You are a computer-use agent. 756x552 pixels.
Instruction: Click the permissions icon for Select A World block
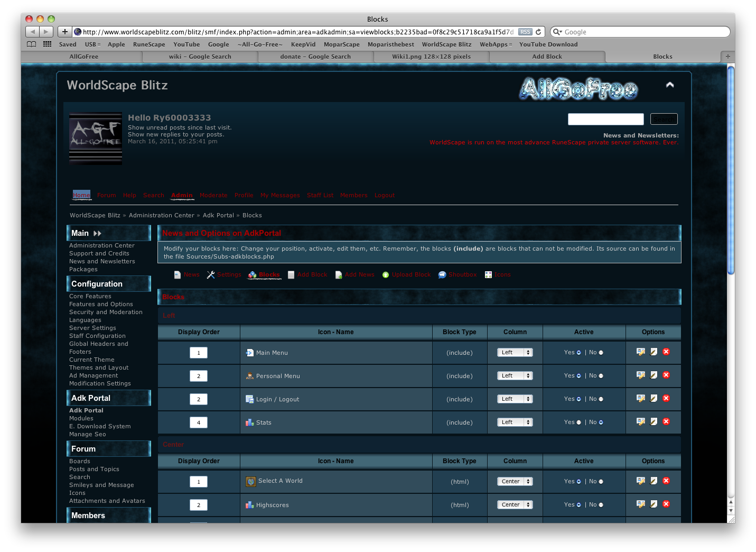pos(641,481)
